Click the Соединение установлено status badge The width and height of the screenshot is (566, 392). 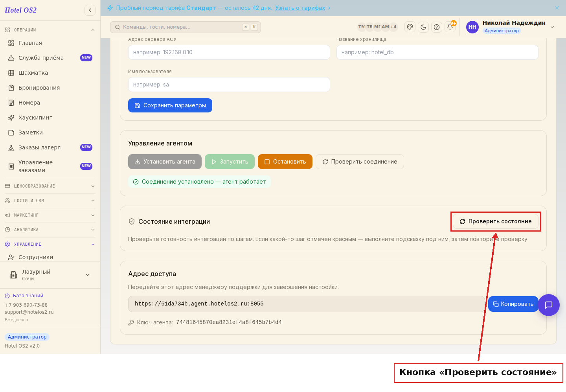click(199, 182)
